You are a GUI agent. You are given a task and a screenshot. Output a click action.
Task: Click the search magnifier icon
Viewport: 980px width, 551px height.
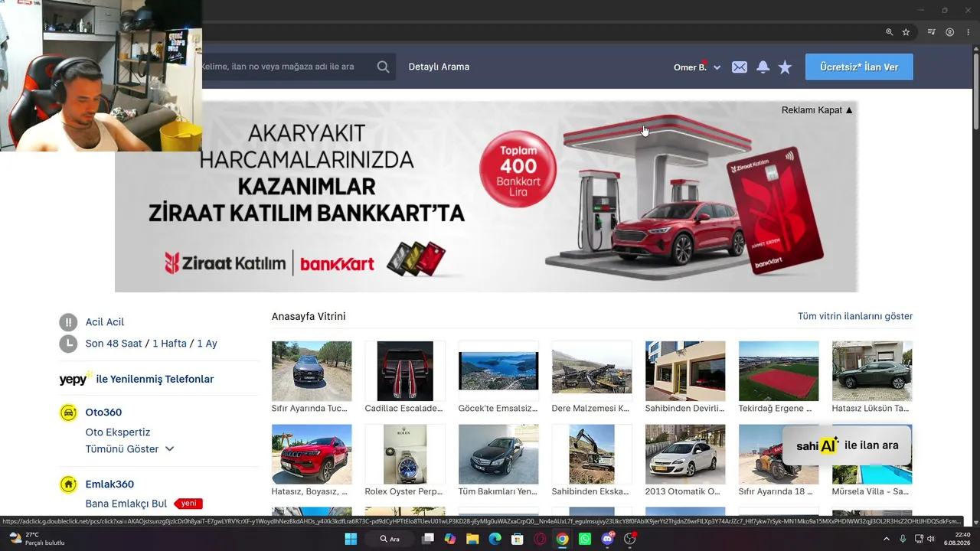click(x=384, y=67)
